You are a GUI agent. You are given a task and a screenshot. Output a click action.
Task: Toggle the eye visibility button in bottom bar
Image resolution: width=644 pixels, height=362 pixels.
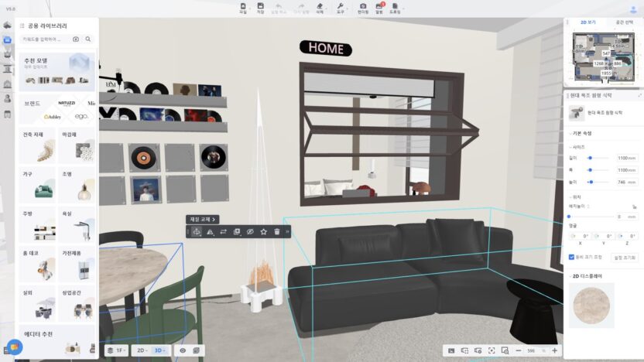(183, 350)
